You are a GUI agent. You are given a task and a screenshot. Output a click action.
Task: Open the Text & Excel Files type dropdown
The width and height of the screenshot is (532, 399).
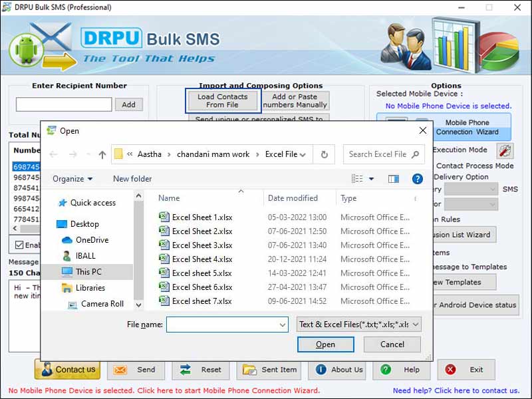[x=415, y=324]
